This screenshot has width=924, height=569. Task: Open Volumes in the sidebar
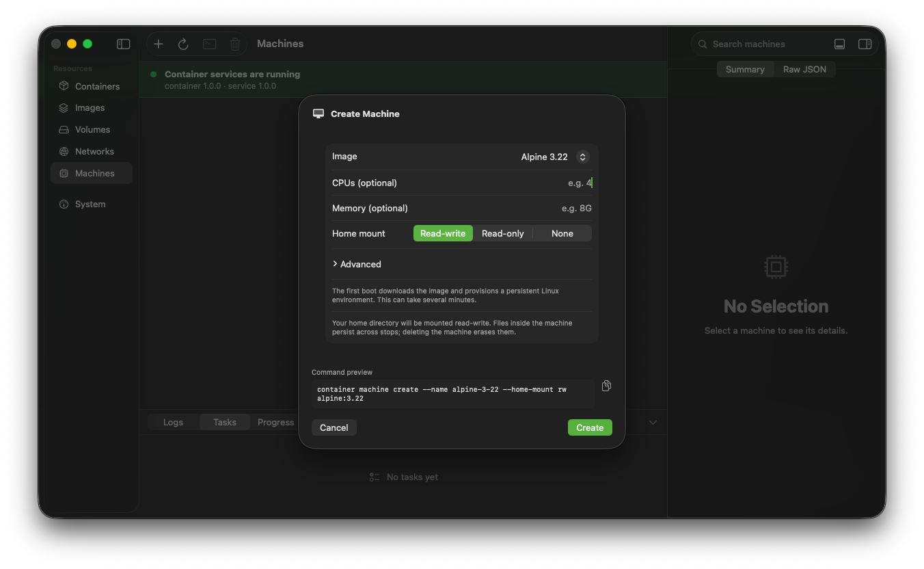92,130
